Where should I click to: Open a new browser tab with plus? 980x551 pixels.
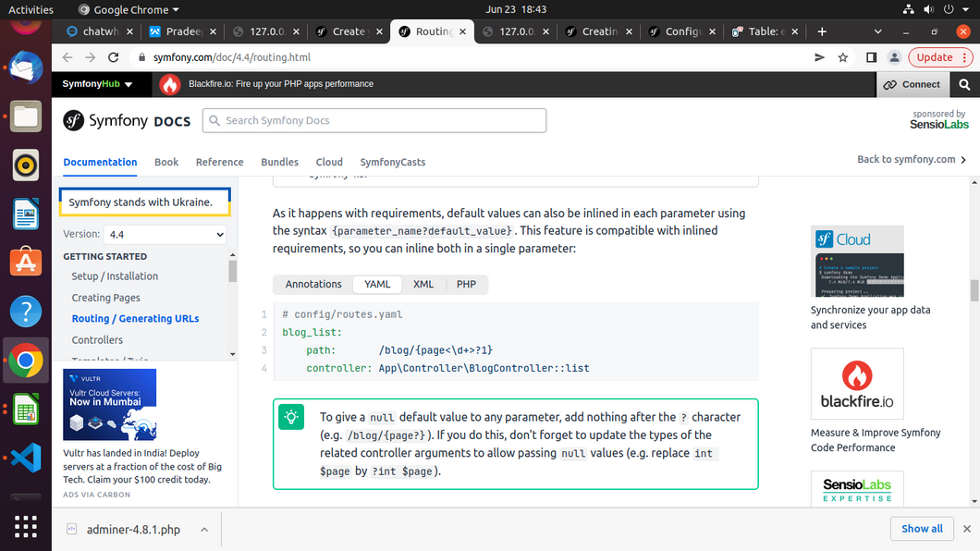[x=822, y=31]
